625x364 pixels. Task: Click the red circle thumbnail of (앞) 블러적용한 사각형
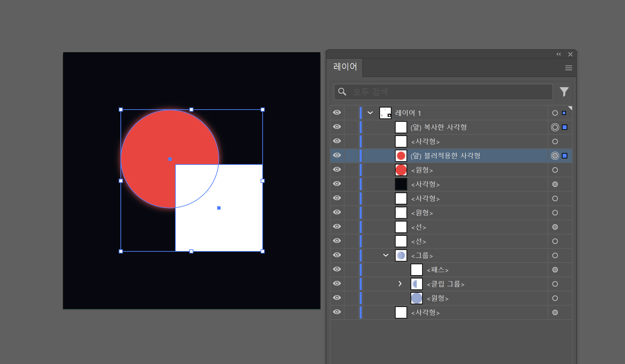coord(401,156)
